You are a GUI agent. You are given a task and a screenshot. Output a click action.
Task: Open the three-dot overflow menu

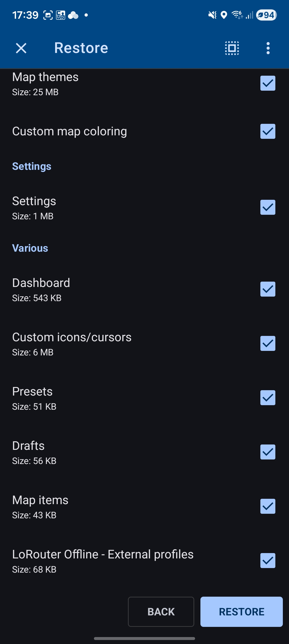click(268, 48)
